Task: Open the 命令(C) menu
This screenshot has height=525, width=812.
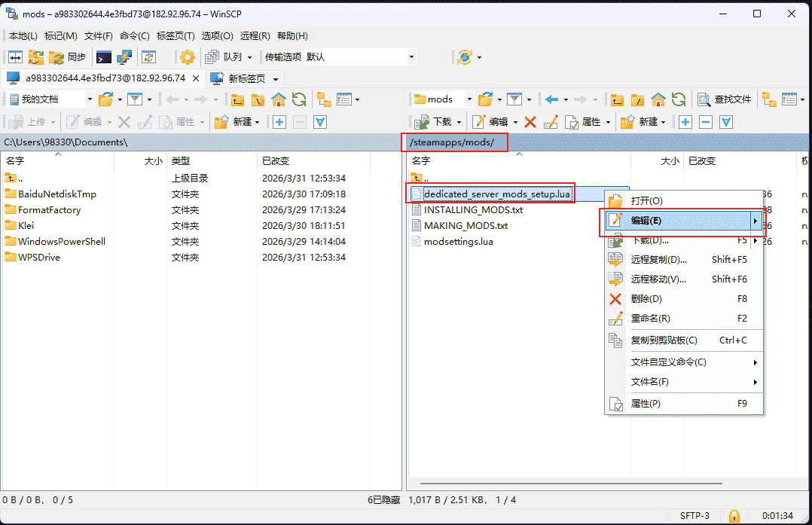Action: [134, 35]
